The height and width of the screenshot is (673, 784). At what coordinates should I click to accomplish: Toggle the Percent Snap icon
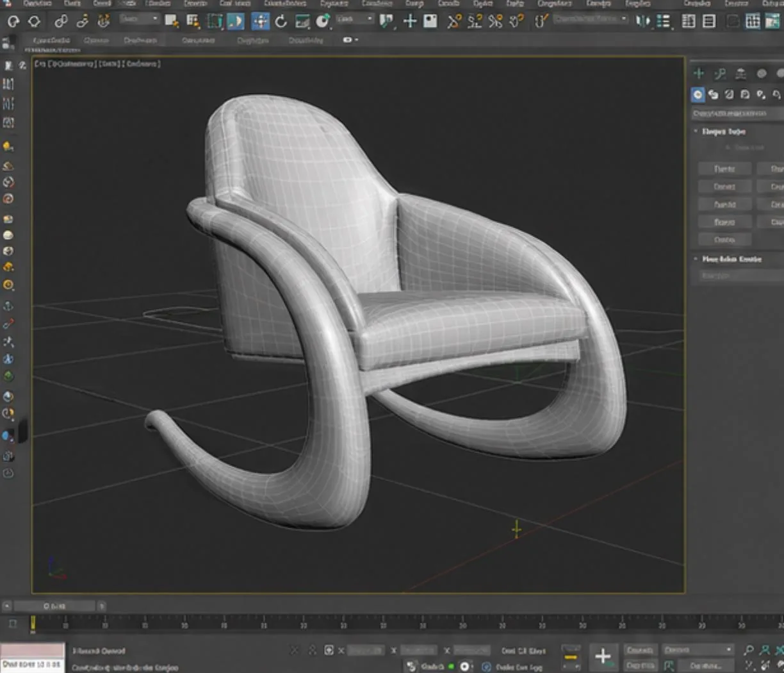pyautogui.click(x=495, y=22)
